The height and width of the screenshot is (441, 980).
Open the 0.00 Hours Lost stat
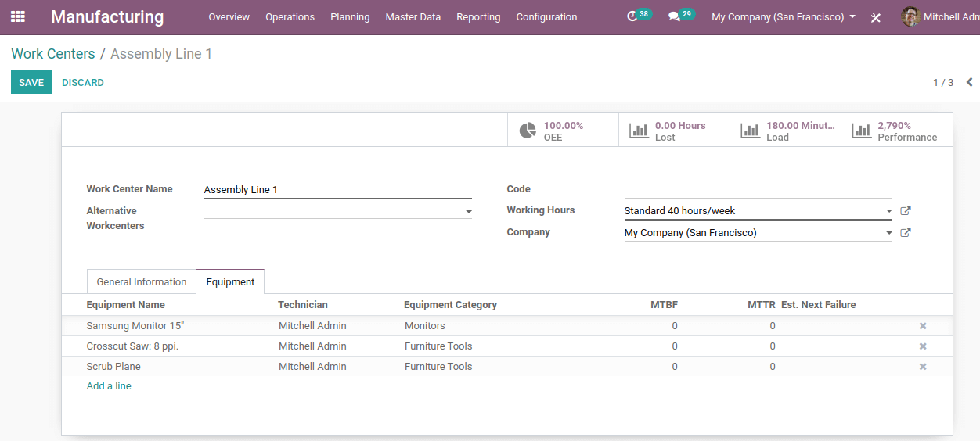[674, 131]
